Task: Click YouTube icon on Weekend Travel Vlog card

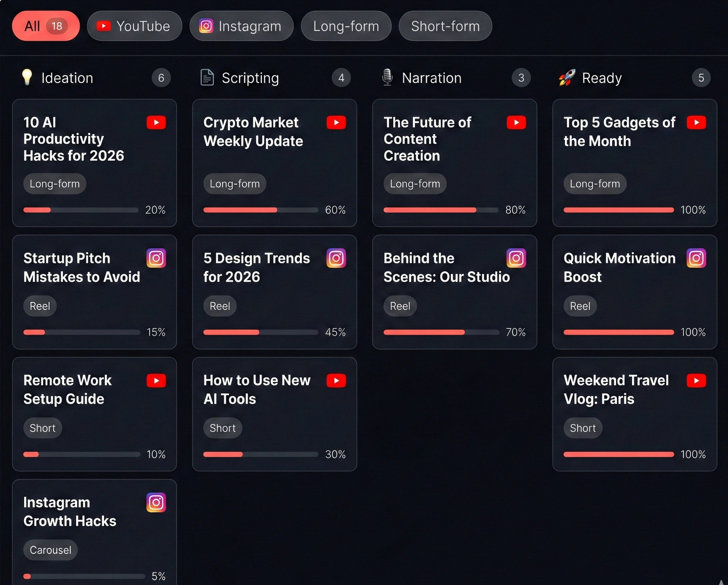Action: (696, 381)
